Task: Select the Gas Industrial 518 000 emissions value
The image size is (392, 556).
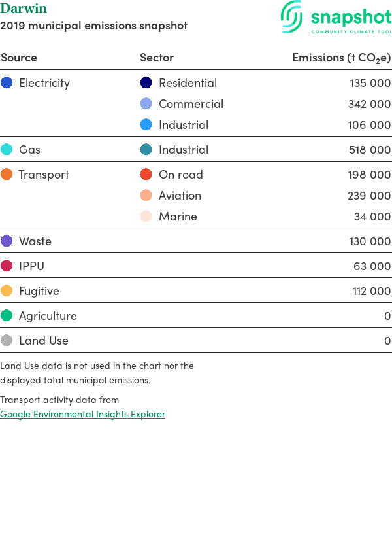Action: click(370, 150)
